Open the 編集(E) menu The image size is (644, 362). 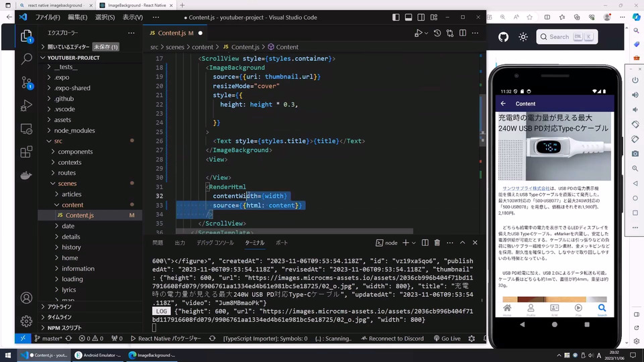77,17
